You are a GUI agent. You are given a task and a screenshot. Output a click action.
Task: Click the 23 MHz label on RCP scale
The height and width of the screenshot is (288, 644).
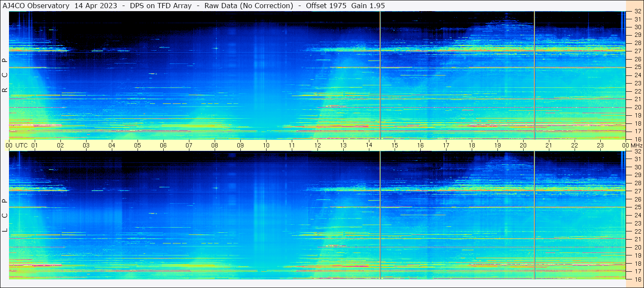[637, 83]
